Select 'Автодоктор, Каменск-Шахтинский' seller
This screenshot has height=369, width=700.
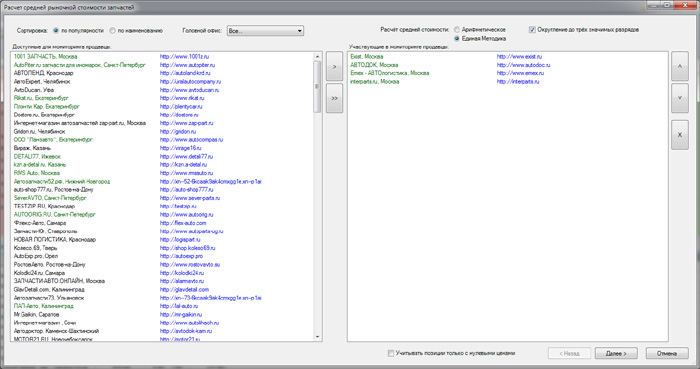click(x=56, y=331)
